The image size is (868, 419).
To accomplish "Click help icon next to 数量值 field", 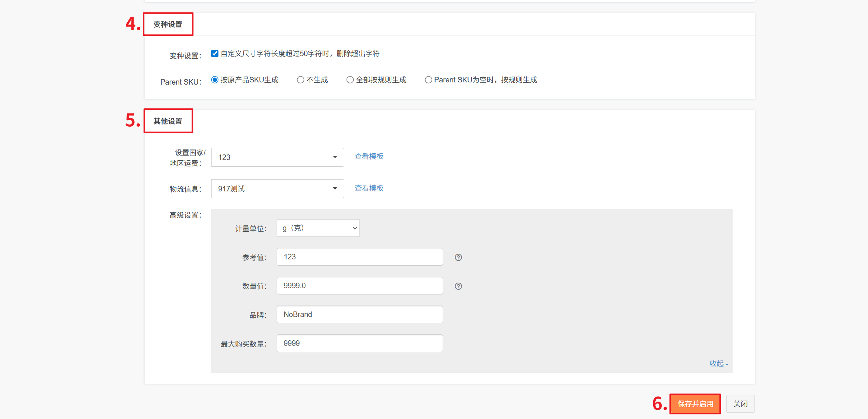I will pyautogui.click(x=458, y=286).
